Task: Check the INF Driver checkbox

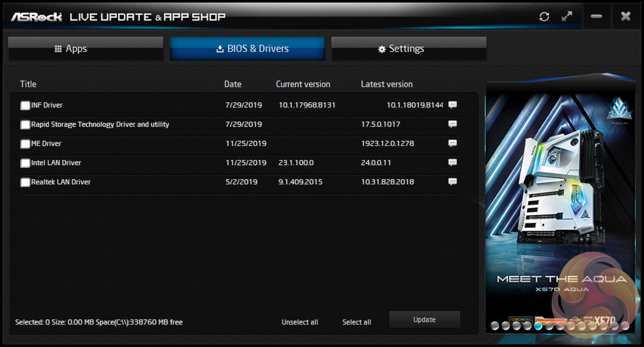Action: point(25,105)
